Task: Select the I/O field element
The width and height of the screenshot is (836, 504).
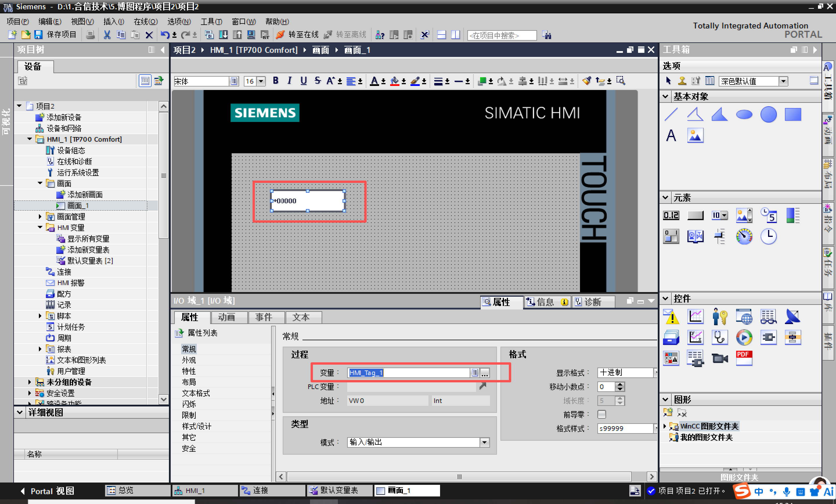Action: pos(671,215)
